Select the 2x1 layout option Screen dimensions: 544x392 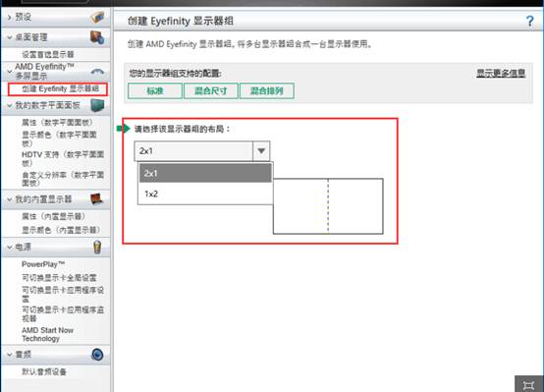click(205, 173)
